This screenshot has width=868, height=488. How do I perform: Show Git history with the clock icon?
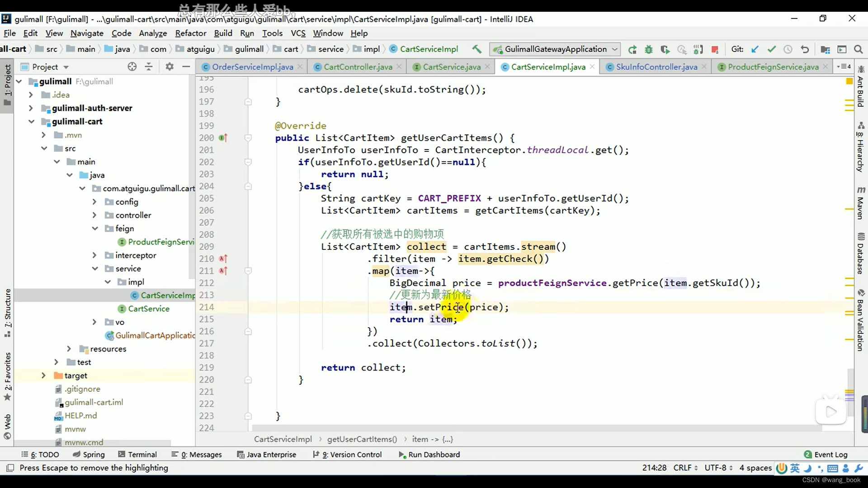[x=788, y=49]
